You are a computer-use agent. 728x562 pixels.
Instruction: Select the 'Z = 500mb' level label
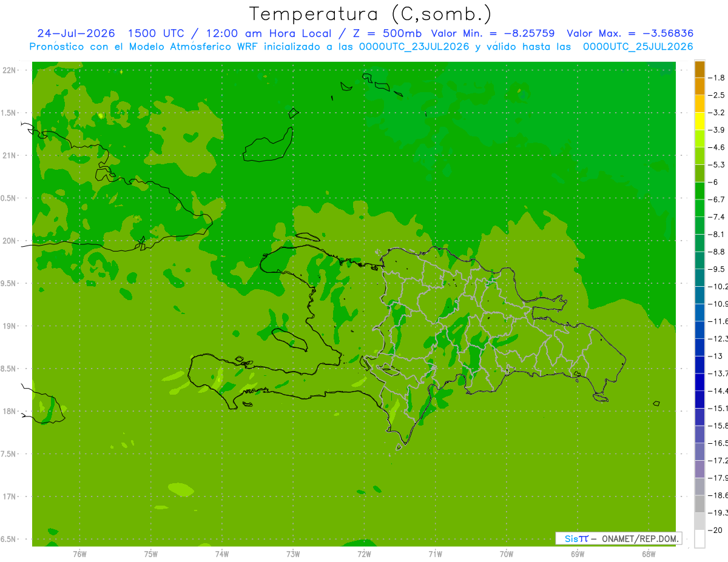tap(388, 33)
